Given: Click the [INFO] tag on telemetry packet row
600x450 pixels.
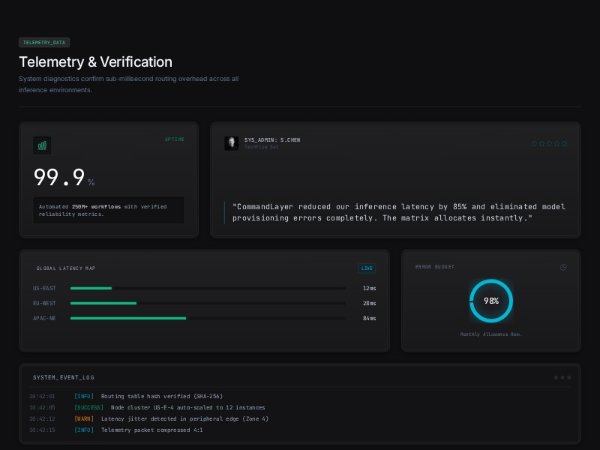Looking at the screenshot, I should 84,430.
